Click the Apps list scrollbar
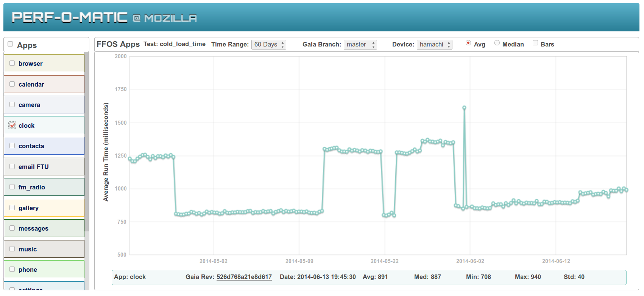 tap(87, 142)
